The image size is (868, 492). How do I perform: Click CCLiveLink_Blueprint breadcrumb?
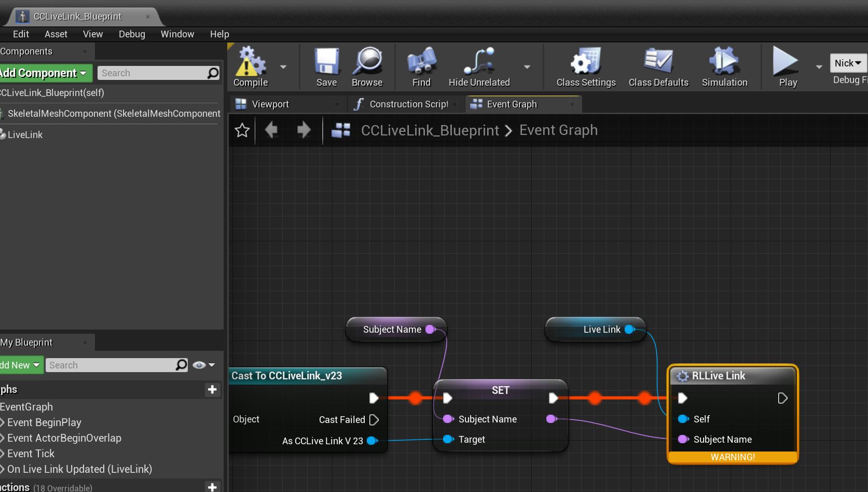point(430,130)
